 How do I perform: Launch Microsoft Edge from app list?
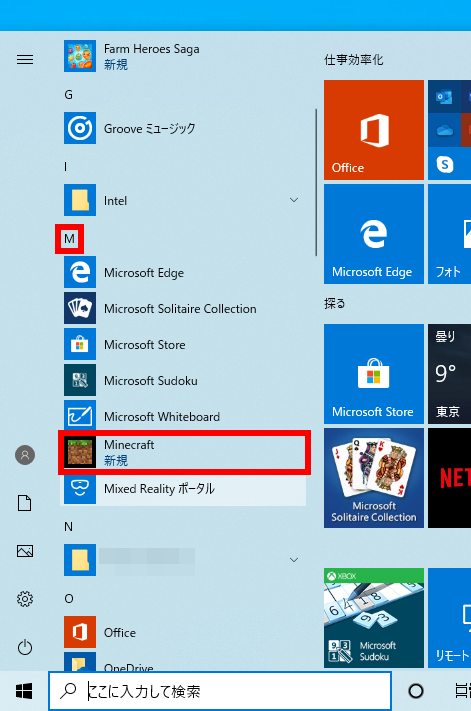click(x=183, y=272)
